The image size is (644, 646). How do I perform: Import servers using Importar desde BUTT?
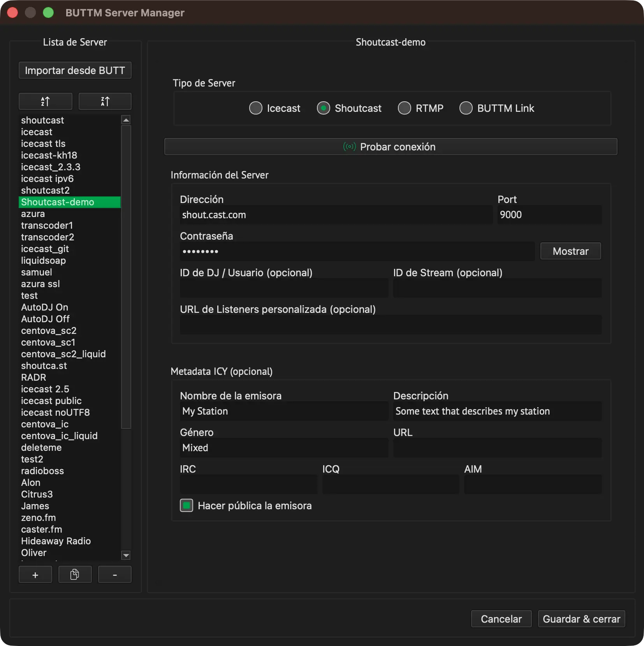75,70
